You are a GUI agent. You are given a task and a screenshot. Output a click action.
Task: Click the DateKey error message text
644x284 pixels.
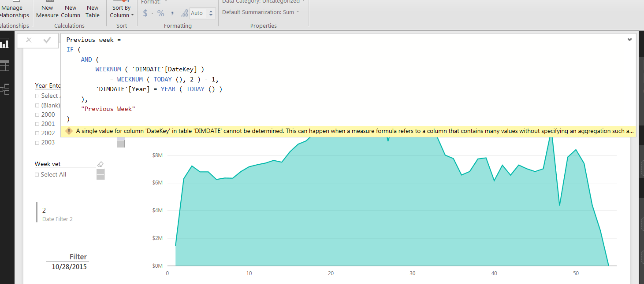point(355,131)
